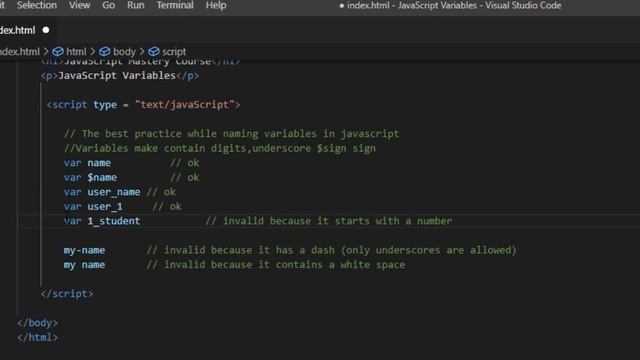Viewport: 640px width, 360px height.
Task: Click the unsaved dot on index.html tab
Action: point(46,30)
